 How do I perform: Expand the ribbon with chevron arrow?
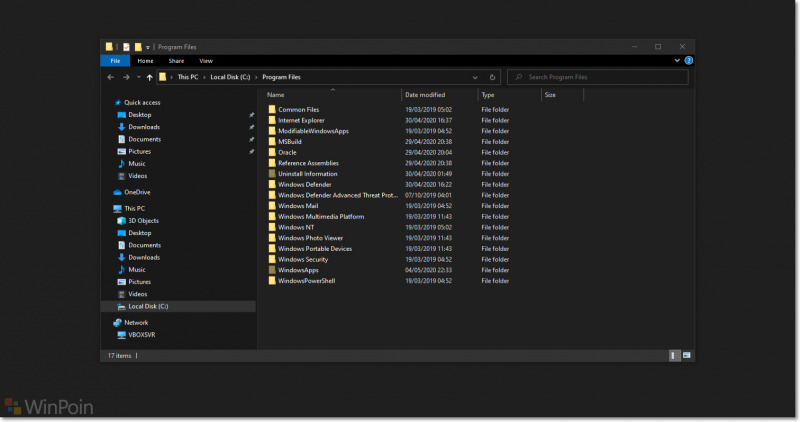click(677, 60)
